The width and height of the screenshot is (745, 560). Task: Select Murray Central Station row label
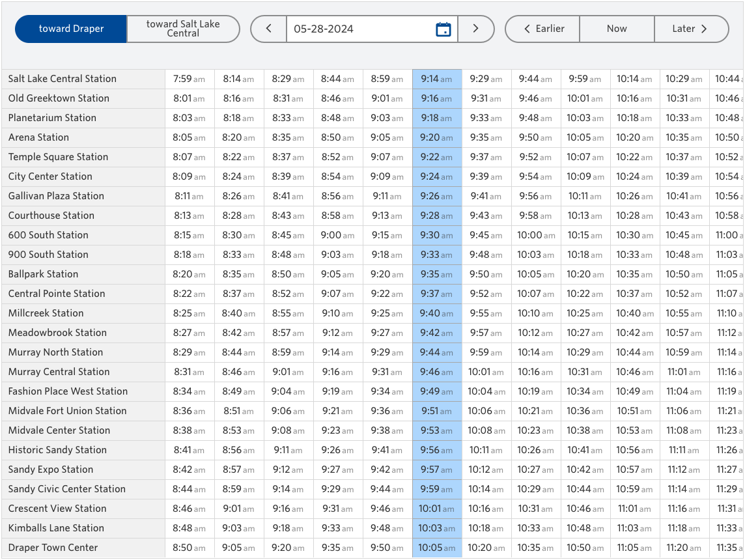59,372
